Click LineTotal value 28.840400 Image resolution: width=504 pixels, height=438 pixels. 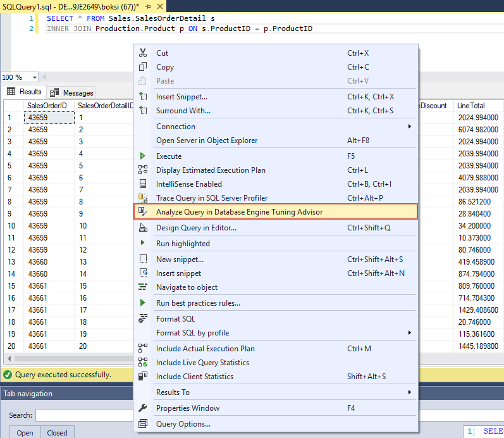point(478,214)
